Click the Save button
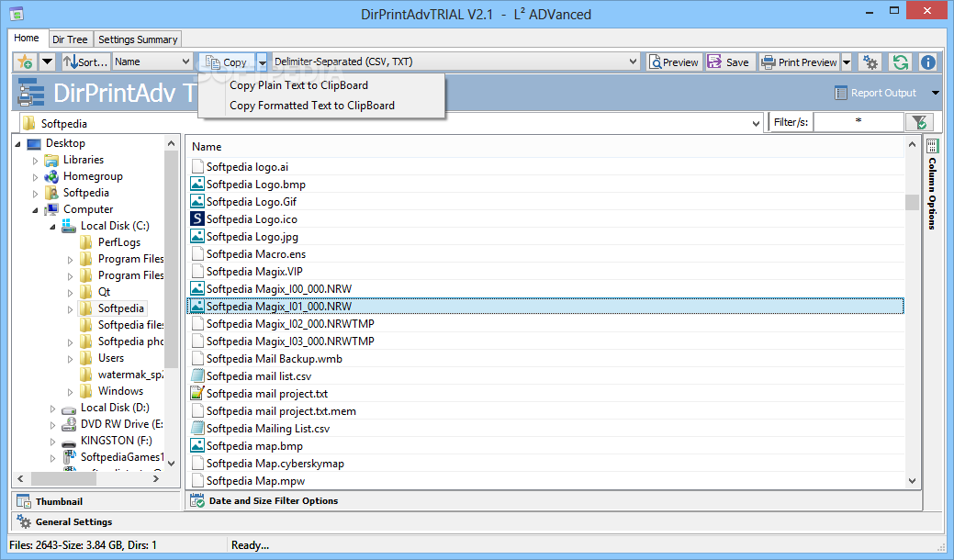Viewport: 954px width, 560px height. tap(729, 62)
